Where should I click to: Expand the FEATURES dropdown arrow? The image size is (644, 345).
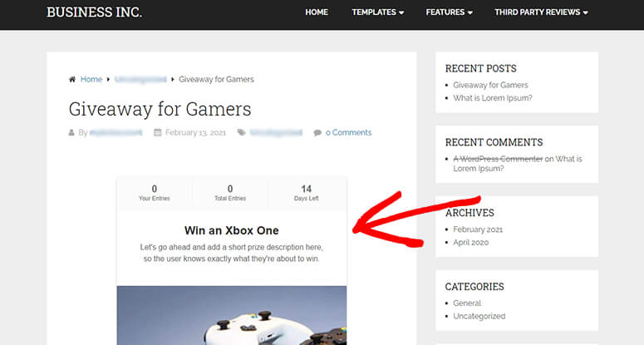(469, 12)
